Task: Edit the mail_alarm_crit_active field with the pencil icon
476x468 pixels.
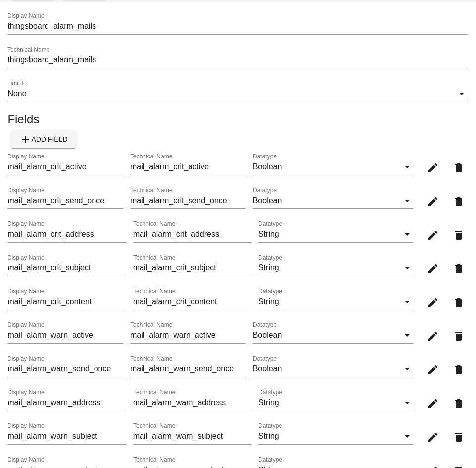Action: 433,168
